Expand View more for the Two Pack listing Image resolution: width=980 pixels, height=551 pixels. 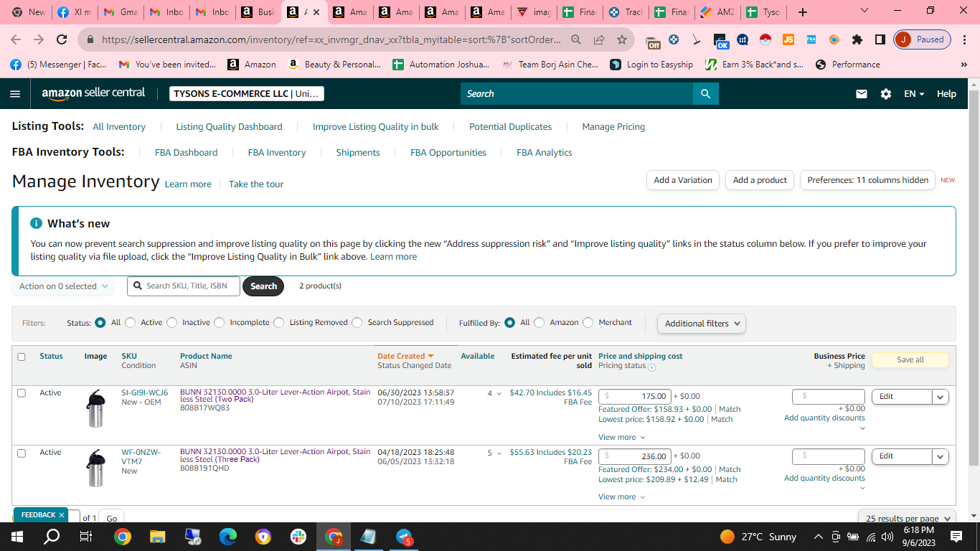(621, 437)
